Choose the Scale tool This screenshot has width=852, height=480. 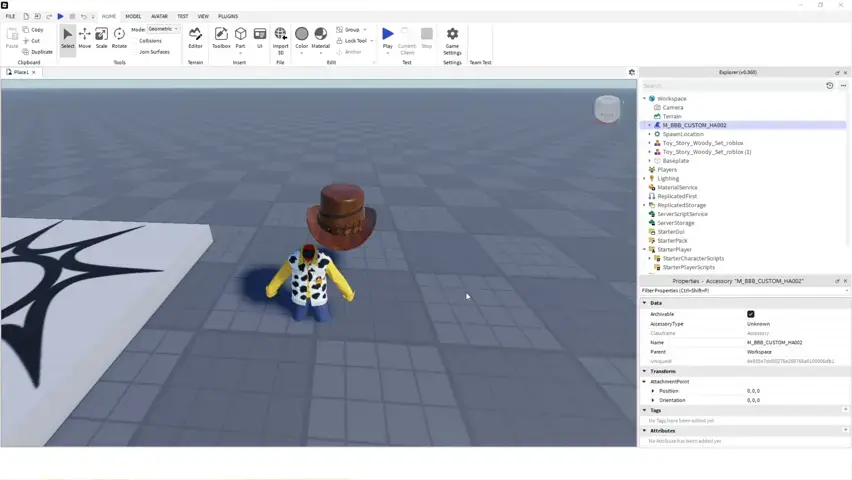click(x=102, y=39)
